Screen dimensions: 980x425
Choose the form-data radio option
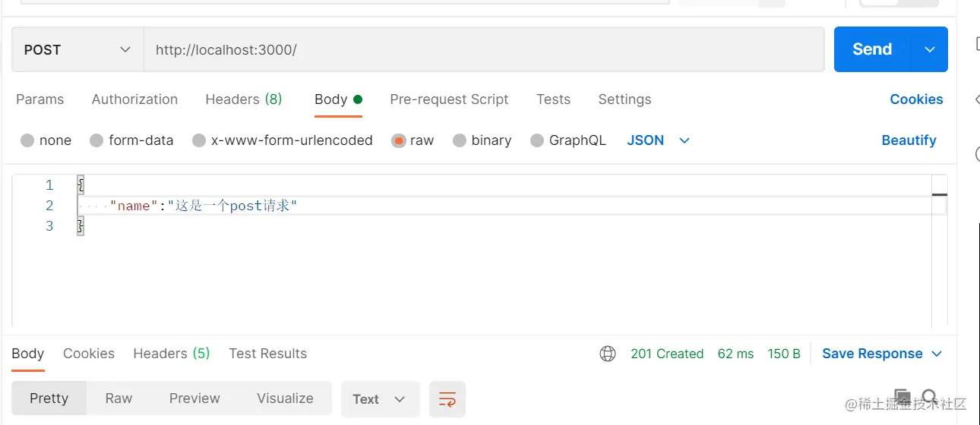(96, 140)
